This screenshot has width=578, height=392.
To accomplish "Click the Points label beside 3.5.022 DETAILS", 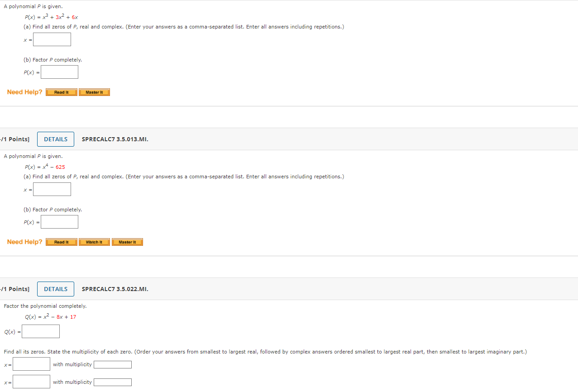I will pyautogui.click(x=15, y=289).
